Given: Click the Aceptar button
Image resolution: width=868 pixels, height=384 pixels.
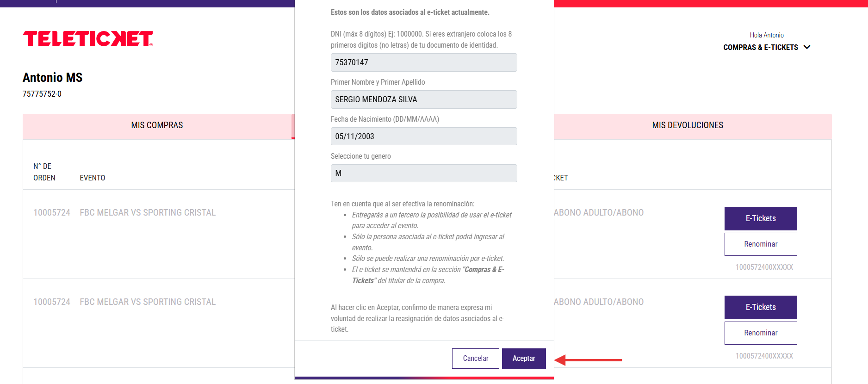Looking at the screenshot, I should click(524, 359).
